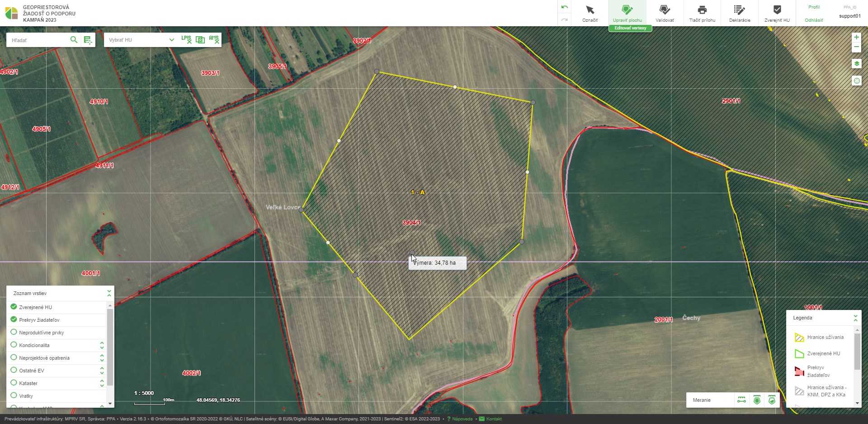This screenshot has width=868, height=424.
Task: Click the undo arrow icon
Action: 564,7
